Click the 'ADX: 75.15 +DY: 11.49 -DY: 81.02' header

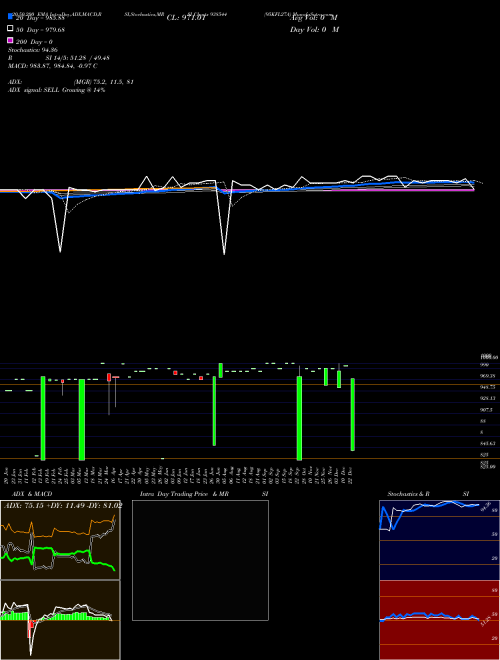coord(63,506)
